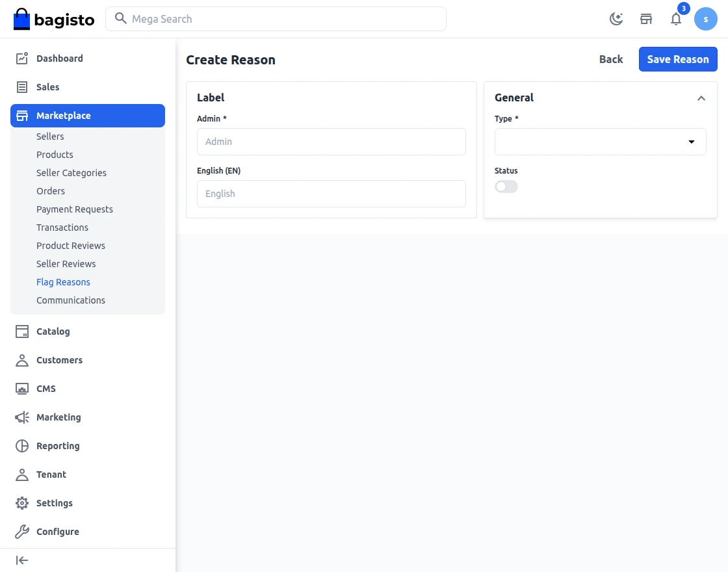The height and width of the screenshot is (572, 728).
Task: Open the storefront shop icon
Action: [646, 19]
